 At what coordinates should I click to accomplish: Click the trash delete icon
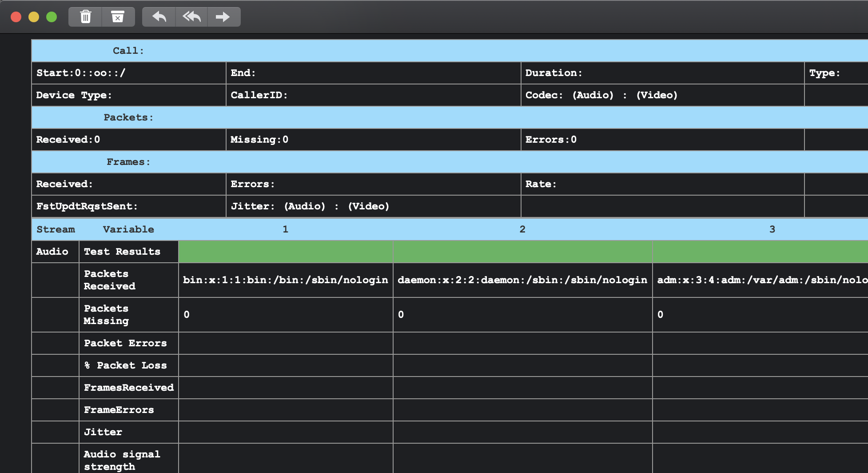pyautogui.click(x=85, y=17)
